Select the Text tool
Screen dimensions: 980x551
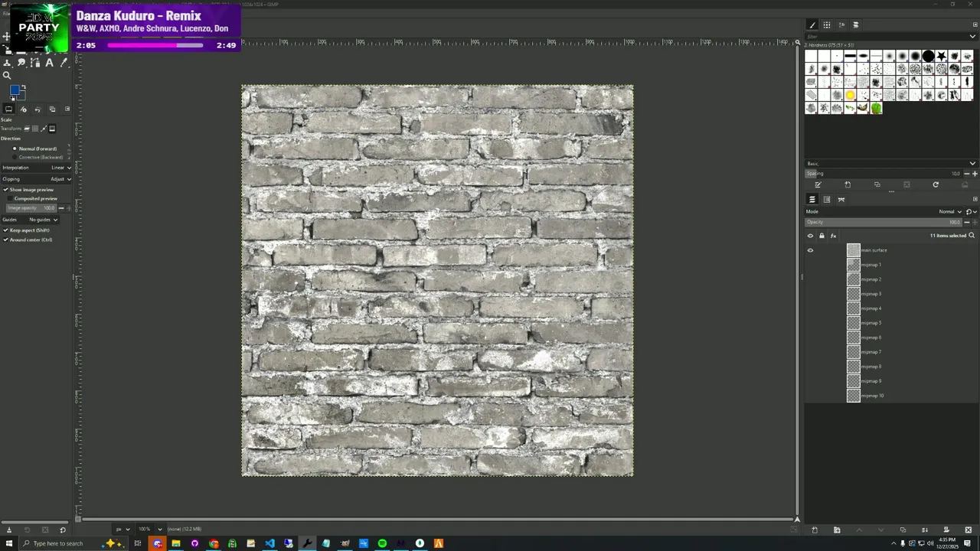pyautogui.click(x=49, y=63)
